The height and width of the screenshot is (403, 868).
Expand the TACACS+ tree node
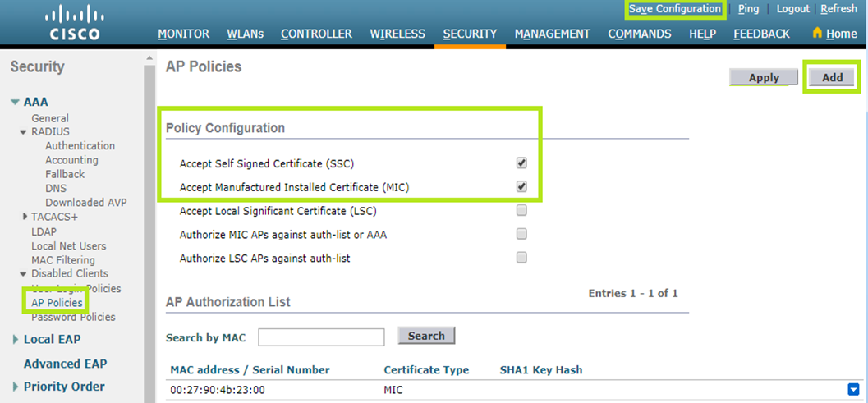click(x=25, y=217)
